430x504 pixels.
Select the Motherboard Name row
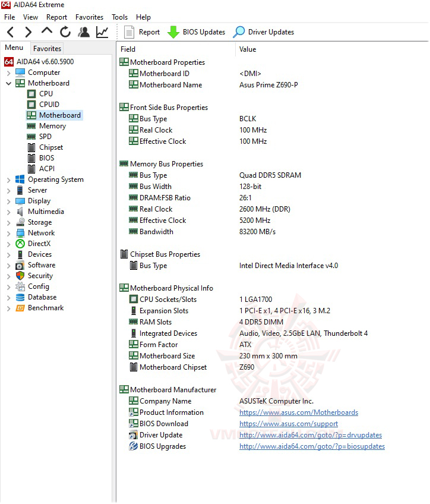tap(273, 85)
